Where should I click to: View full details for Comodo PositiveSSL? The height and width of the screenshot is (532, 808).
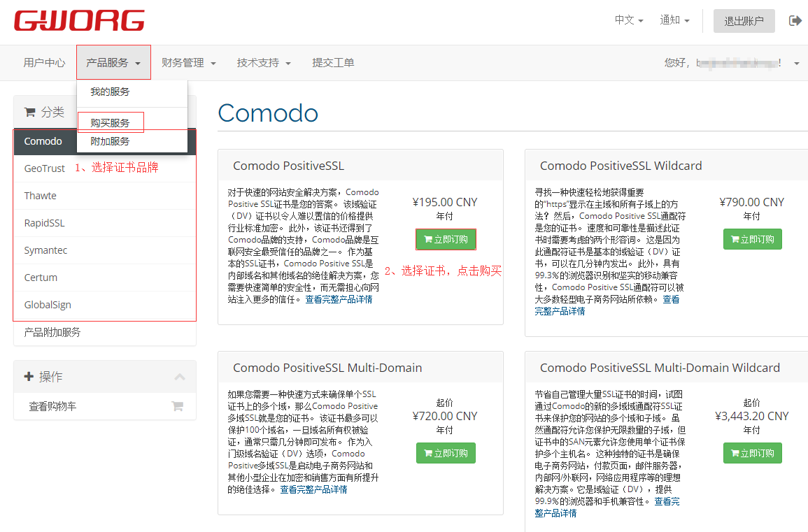point(339,299)
